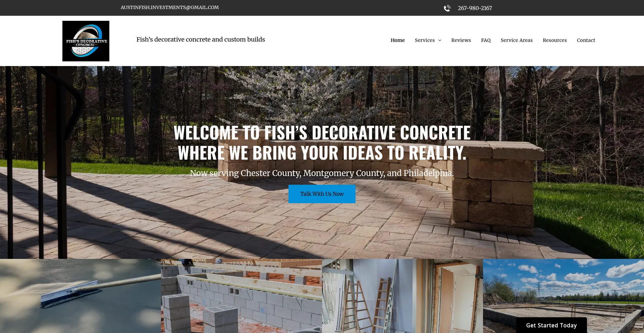The height and width of the screenshot is (333, 644).
Task: Navigate to Service Areas
Action: point(517,40)
